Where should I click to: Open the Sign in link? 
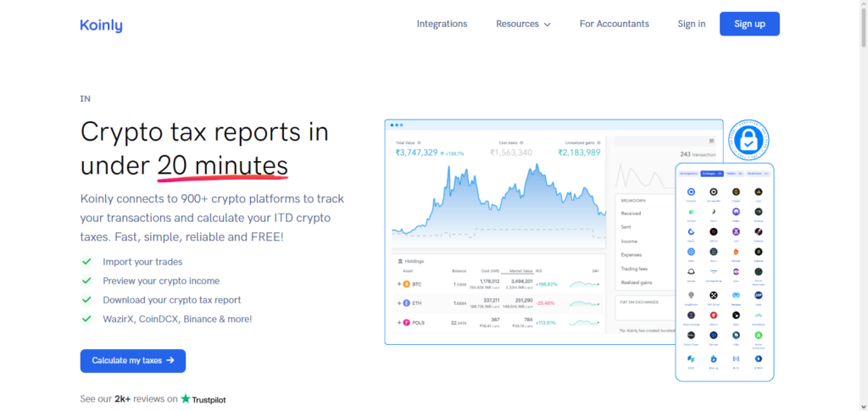click(x=691, y=24)
